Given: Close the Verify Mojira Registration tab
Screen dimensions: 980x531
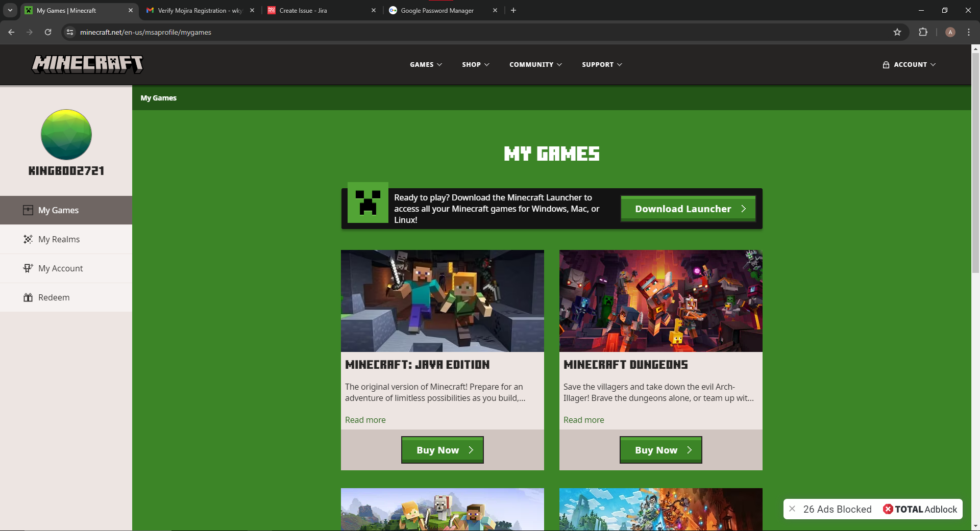Looking at the screenshot, I should [252, 10].
